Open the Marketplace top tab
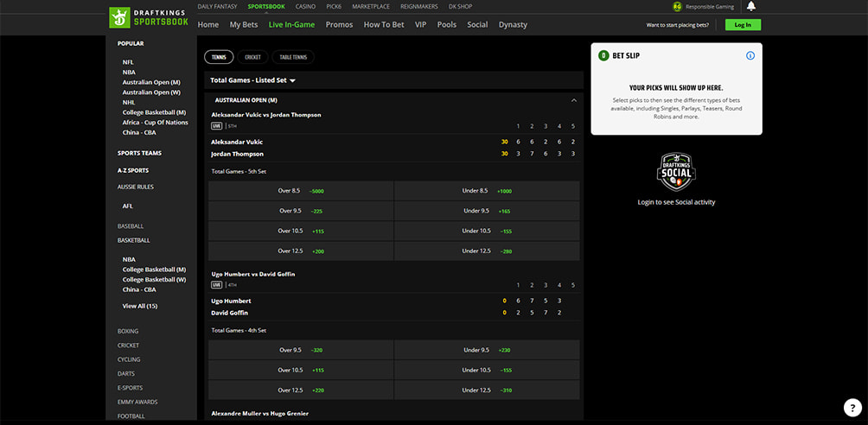The image size is (868, 425). 371,7
